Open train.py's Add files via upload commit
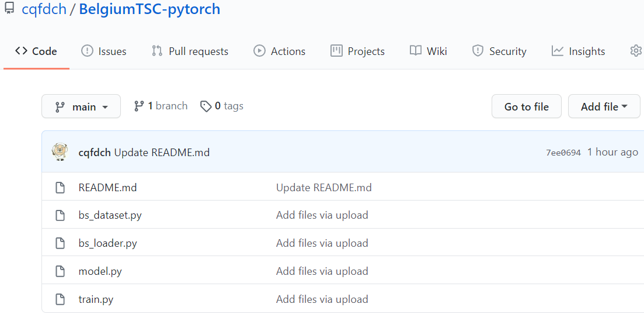644x321 pixels. [322, 299]
